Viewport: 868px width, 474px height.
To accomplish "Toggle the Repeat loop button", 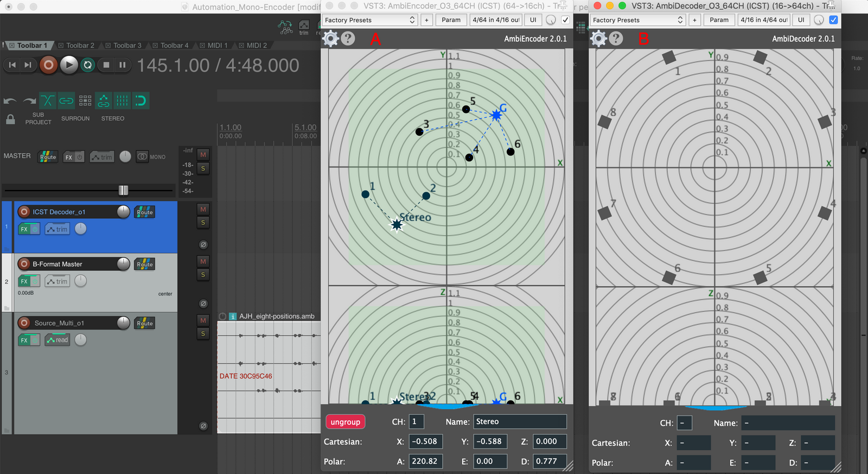I will pyautogui.click(x=88, y=65).
